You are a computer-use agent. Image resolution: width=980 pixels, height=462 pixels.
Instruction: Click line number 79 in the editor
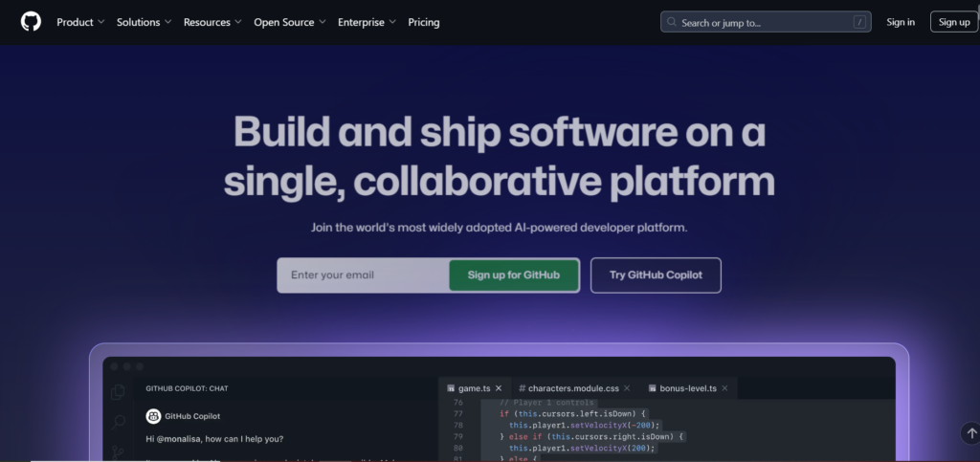point(458,436)
